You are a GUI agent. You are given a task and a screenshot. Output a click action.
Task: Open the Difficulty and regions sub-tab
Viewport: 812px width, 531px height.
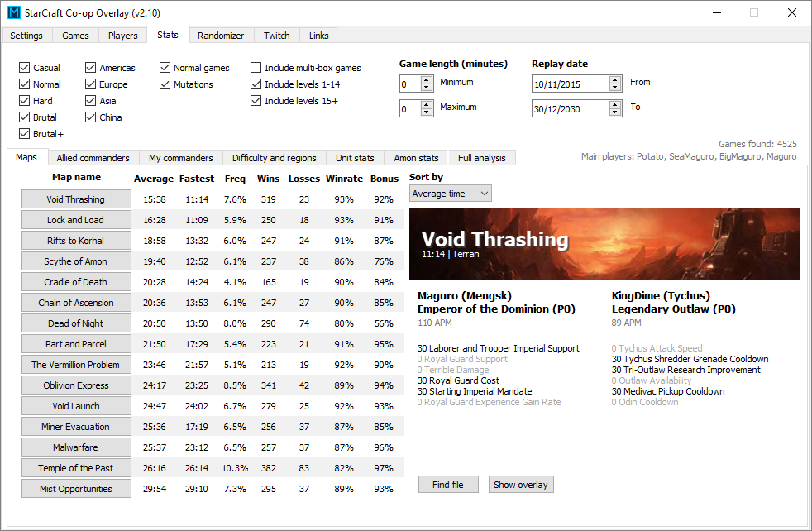pos(274,158)
